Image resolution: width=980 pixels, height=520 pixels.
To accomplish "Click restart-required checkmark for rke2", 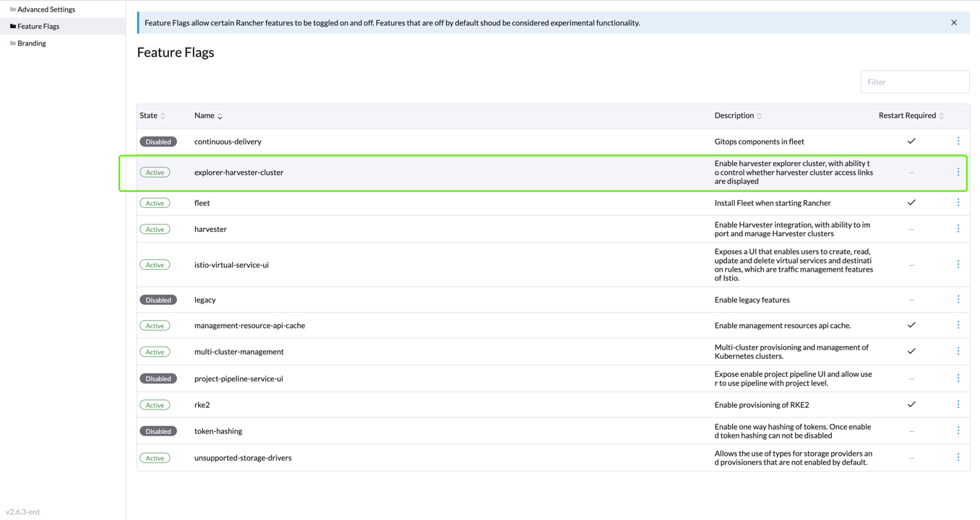I will point(911,404).
